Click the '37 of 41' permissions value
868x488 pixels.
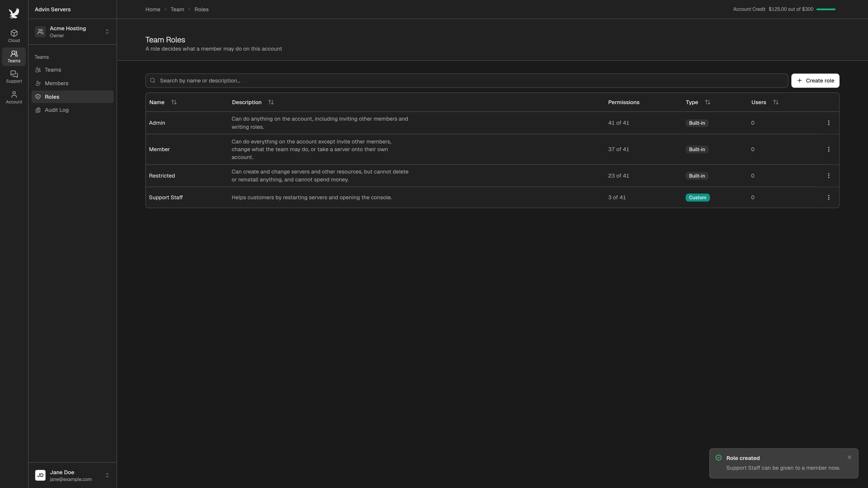pyautogui.click(x=619, y=149)
